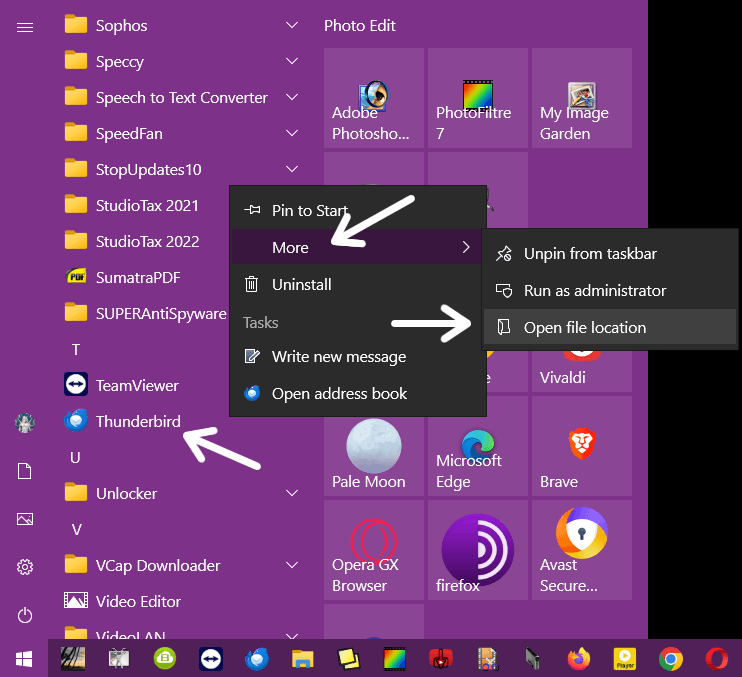Expand Speech to Text Converter folder chevron

[292, 97]
